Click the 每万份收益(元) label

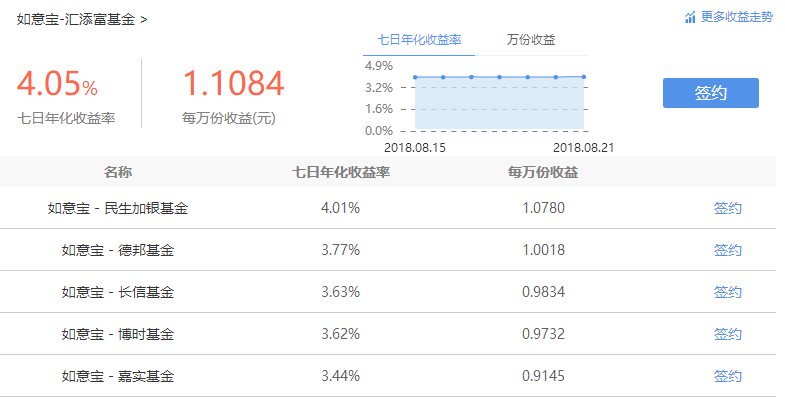[229, 119]
